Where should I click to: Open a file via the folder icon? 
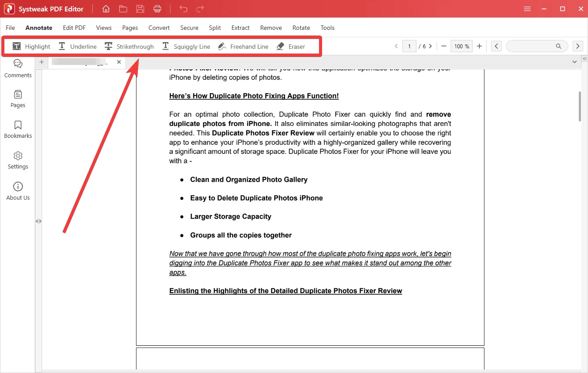point(123,9)
